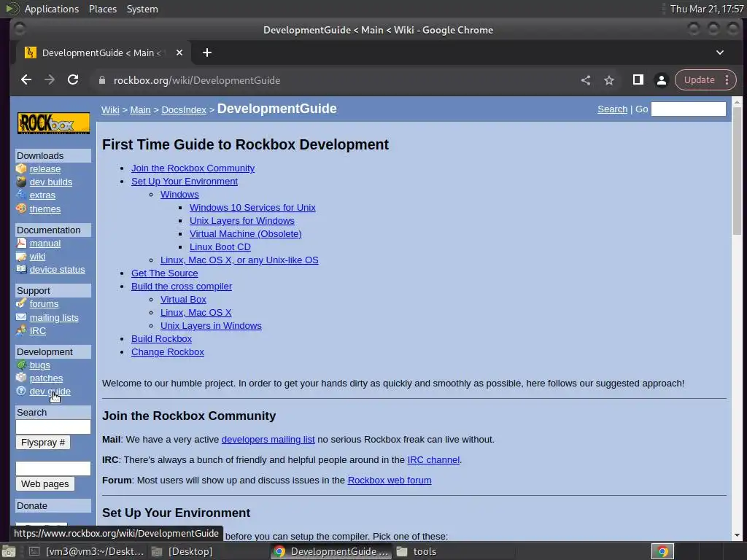Click the bugs icon in sidebar

click(21, 365)
